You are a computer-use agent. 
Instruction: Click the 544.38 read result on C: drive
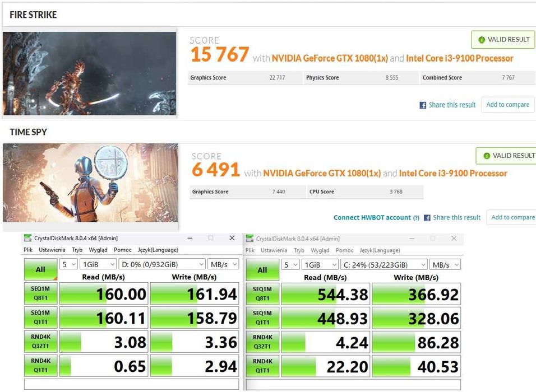(325, 294)
